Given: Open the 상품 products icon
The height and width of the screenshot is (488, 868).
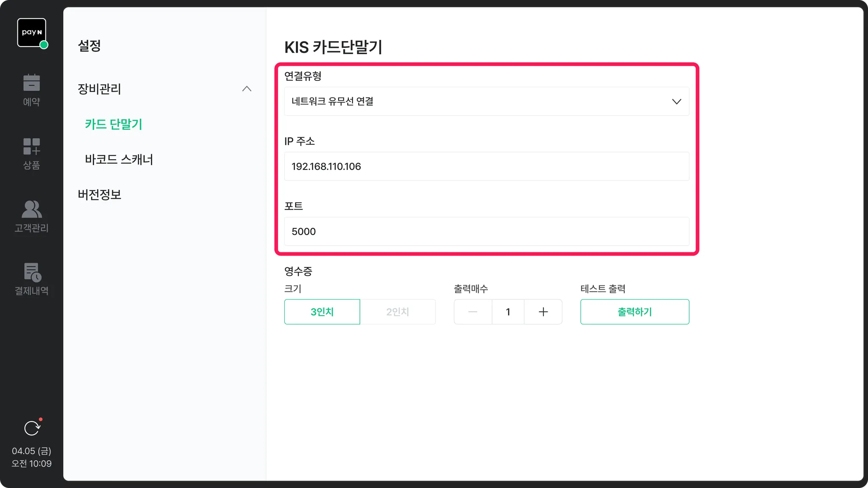Looking at the screenshot, I should [x=32, y=147].
